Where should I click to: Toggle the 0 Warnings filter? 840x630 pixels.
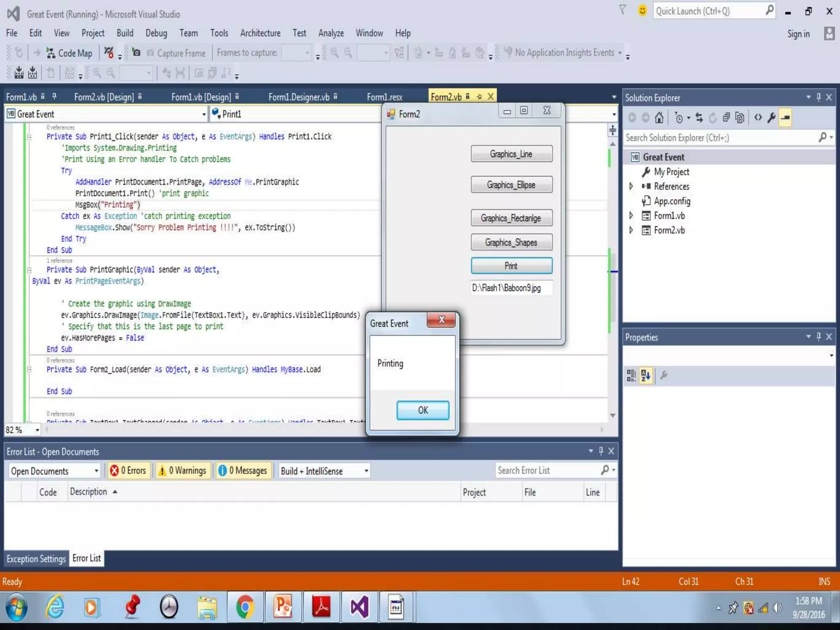183,470
